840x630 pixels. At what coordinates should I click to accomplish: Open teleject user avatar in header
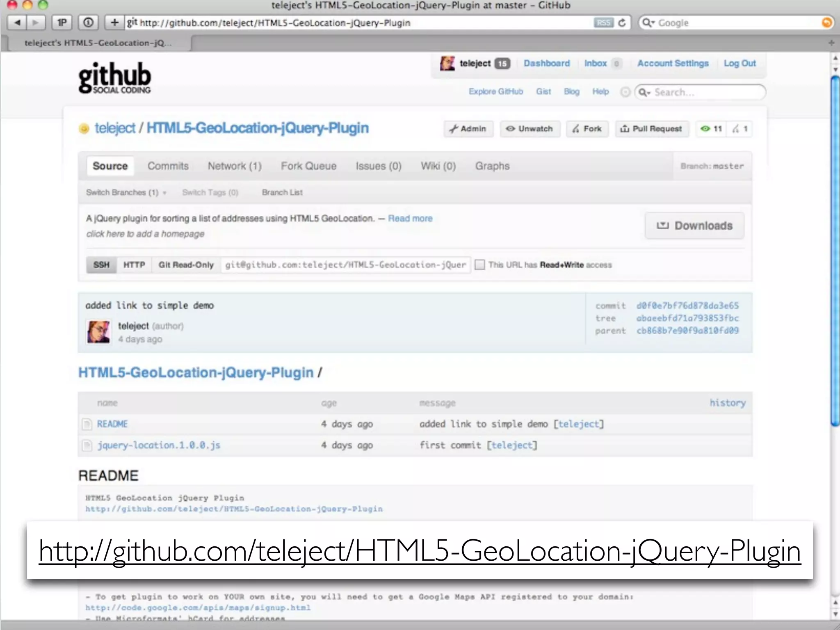tap(447, 63)
